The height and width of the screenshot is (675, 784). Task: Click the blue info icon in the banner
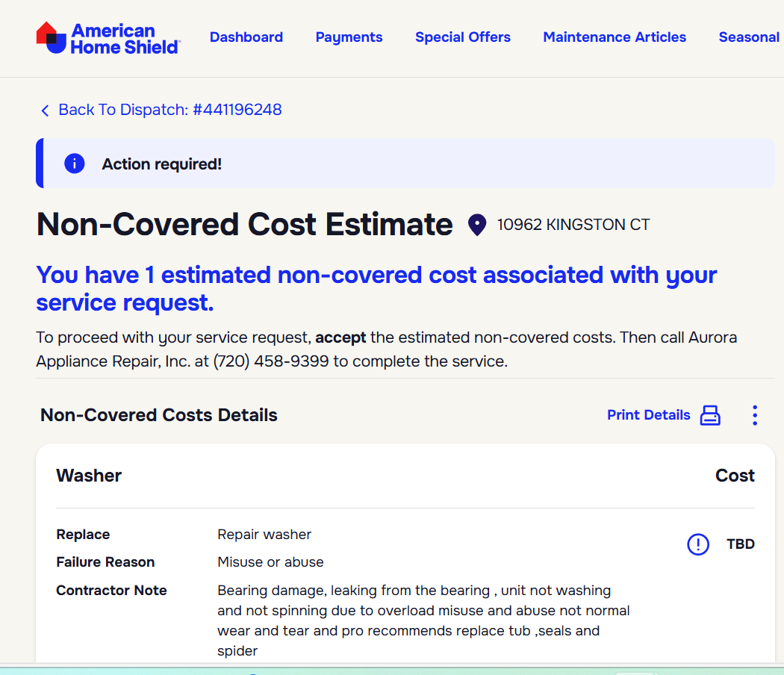[75, 164]
